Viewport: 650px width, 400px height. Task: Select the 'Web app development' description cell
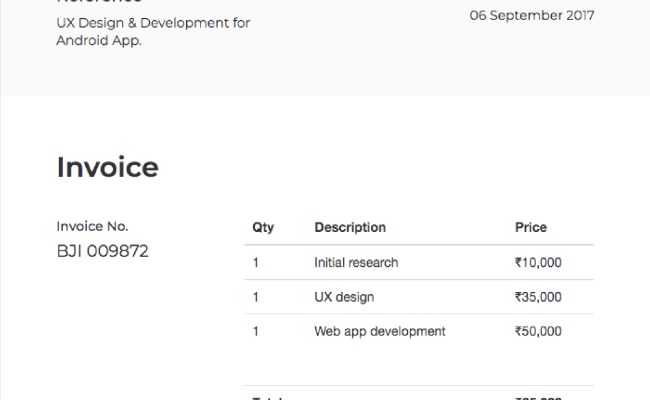tap(380, 331)
